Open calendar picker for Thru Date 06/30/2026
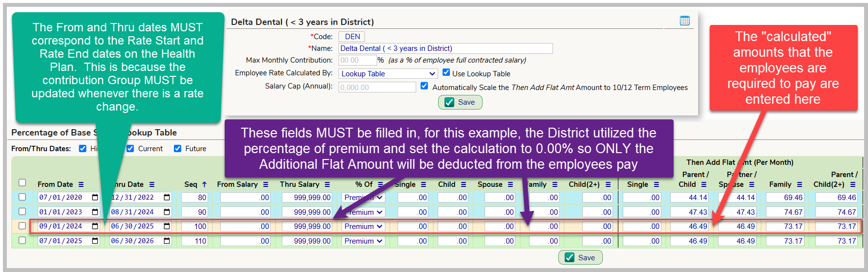 [x=167, y=241]
